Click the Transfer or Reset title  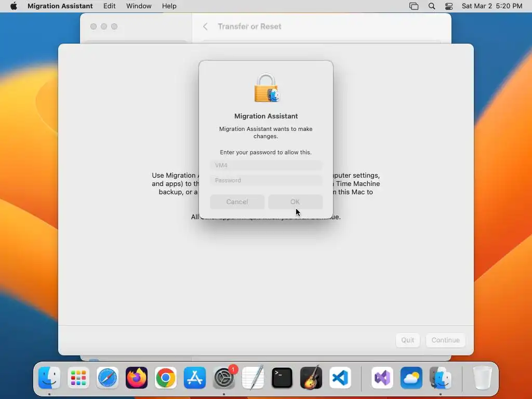249,26
